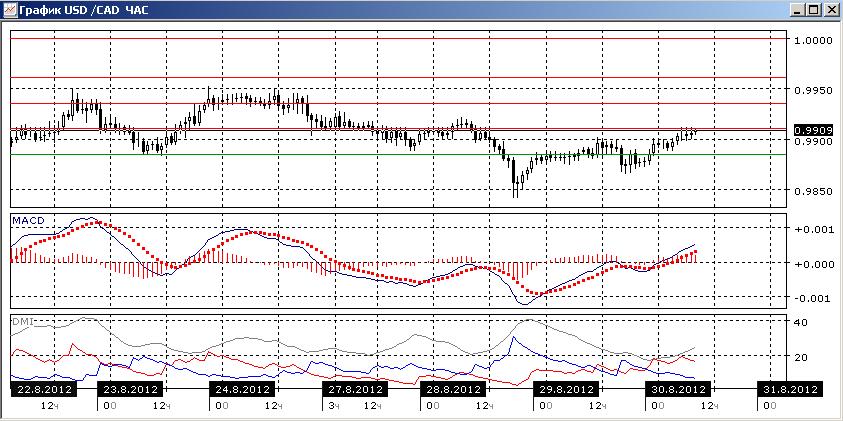Click the 0.9950 price axis label
This screenshot has height=421, width=843.
tap(813, 90)
